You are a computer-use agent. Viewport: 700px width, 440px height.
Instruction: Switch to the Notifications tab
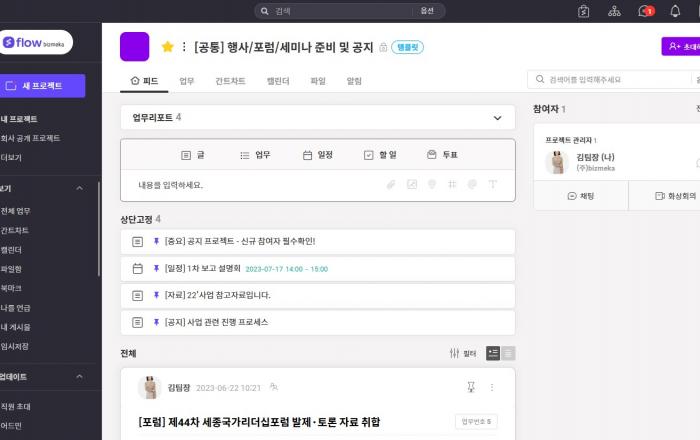tap(354, 81)
